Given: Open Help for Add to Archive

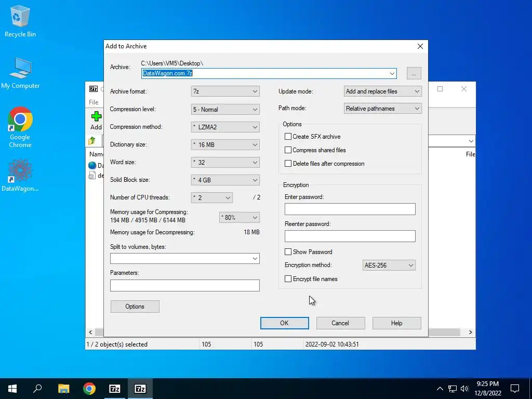Looking at the screenshot, I should point(396,323).
